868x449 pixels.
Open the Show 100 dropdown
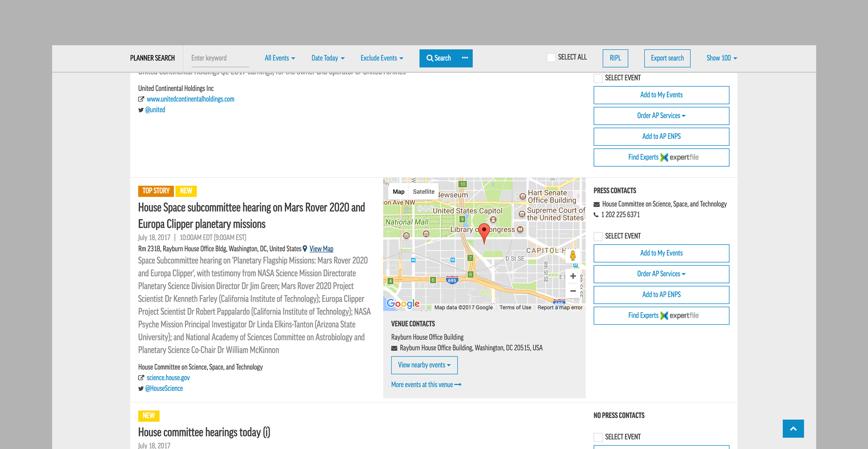(x=722, y=58)
